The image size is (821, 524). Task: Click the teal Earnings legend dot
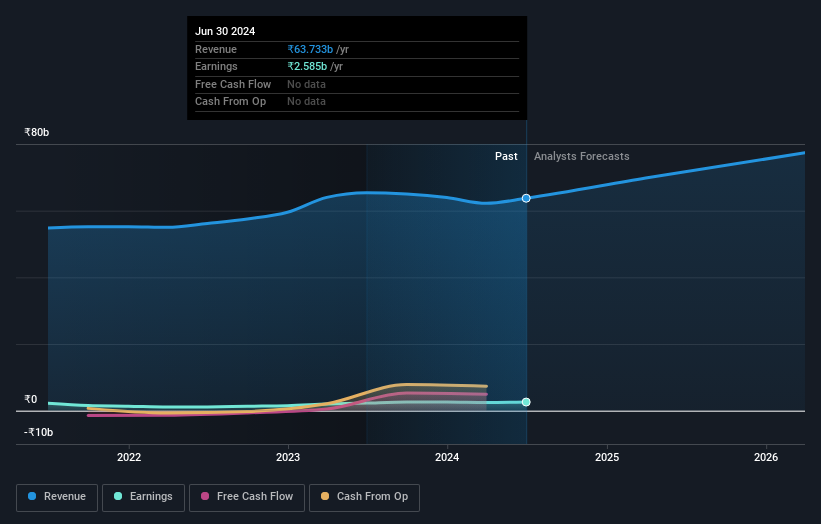(118, 496)
